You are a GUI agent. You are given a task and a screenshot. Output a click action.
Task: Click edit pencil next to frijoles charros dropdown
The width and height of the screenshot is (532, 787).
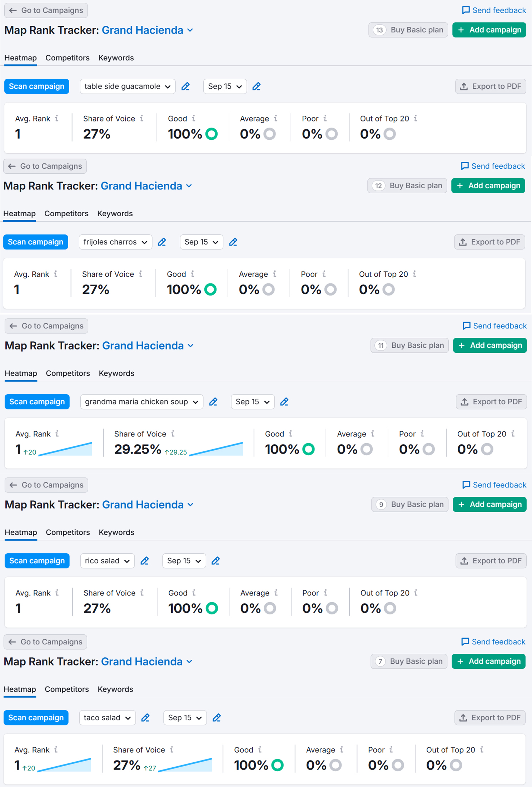[x=162, y=242]
